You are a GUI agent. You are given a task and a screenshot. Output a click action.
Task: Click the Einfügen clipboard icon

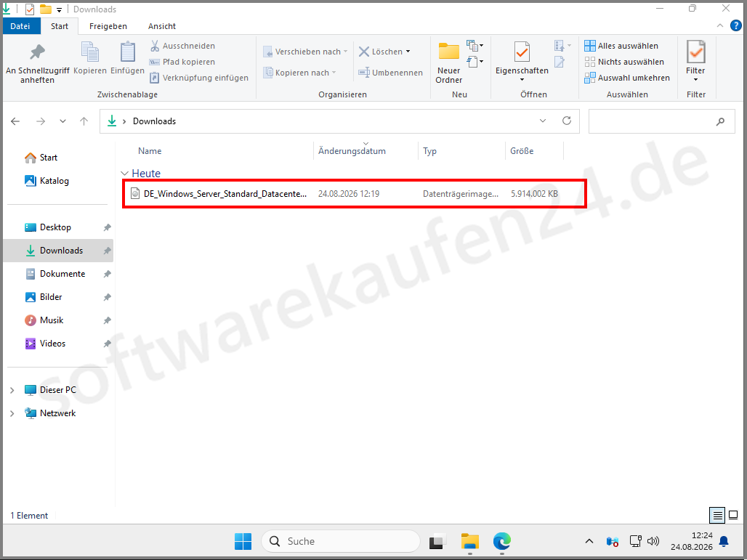click(x=127, y=52)
